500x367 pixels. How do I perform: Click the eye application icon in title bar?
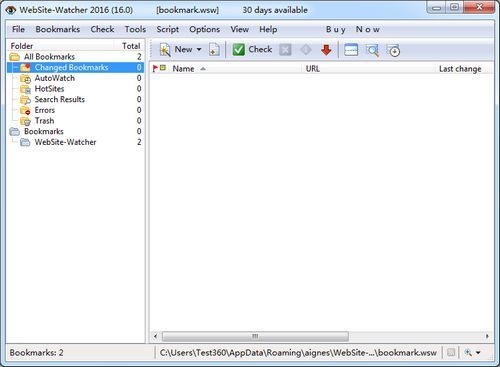click(x=10, y=10)
